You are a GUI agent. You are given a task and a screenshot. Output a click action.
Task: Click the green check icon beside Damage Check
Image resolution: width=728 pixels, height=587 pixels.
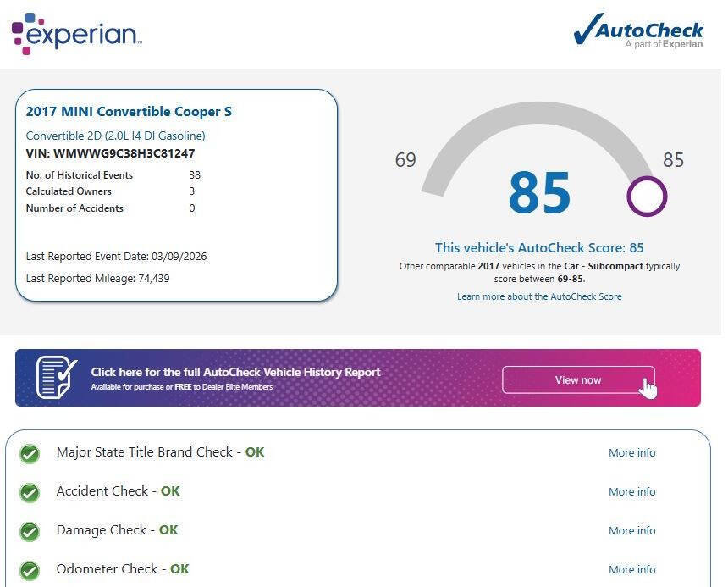[30, 532]
